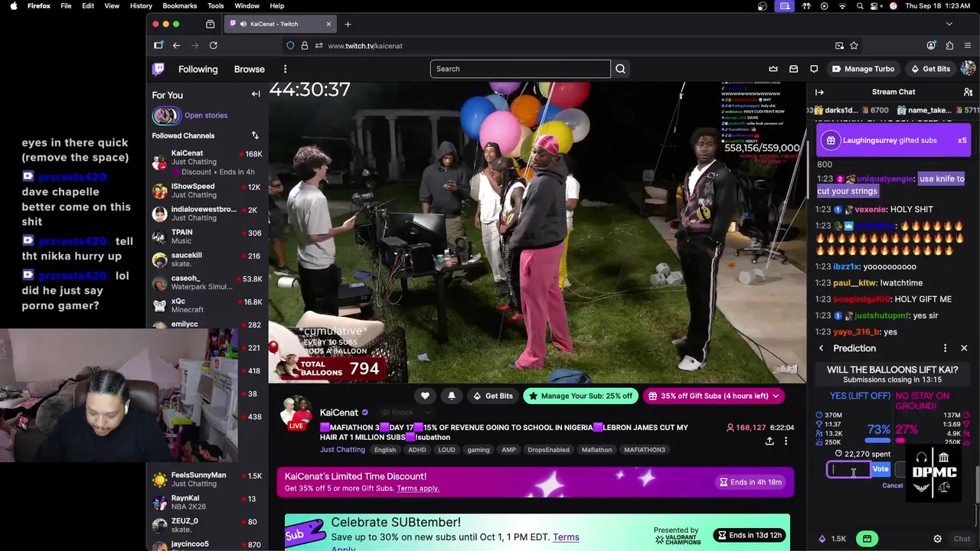Reload the page in Firefox

213,46
